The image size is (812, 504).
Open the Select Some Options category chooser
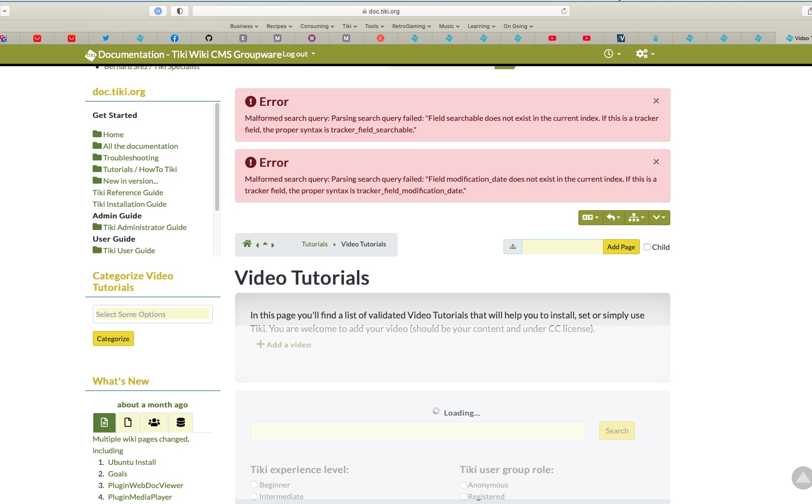click(x=153, y=314)
